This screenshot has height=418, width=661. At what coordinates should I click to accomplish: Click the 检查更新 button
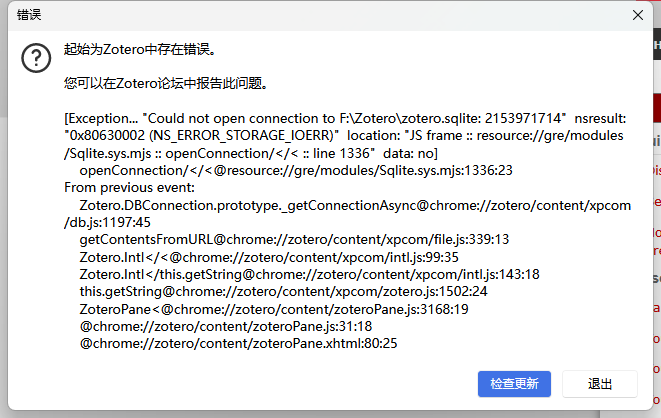coord(514,384)
